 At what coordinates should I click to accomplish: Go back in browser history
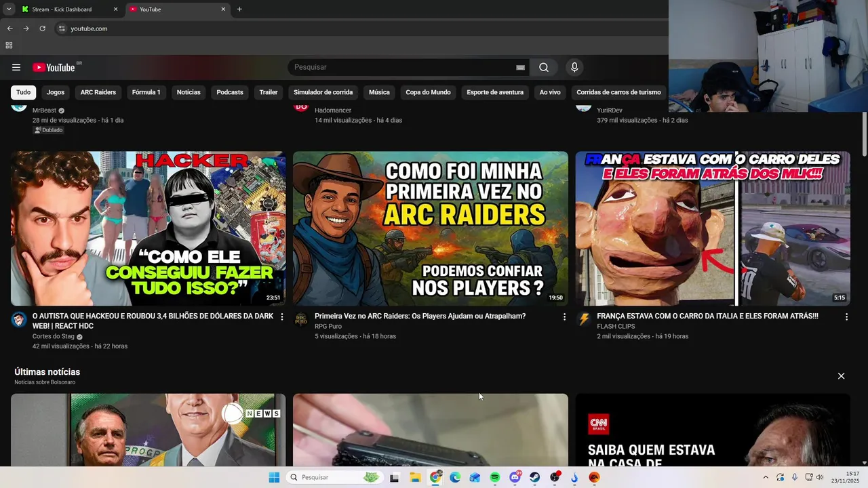pyautogui.click(x=9, y=28)
